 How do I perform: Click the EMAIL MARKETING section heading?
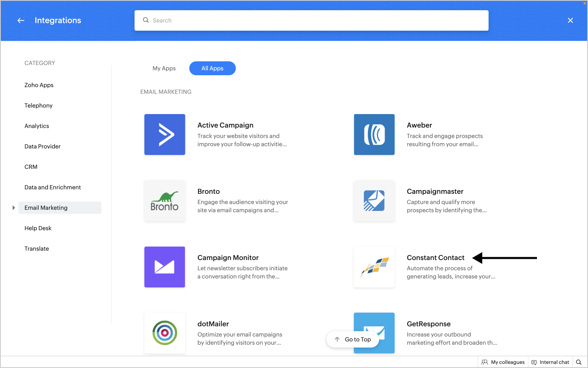tap(166, 92)
